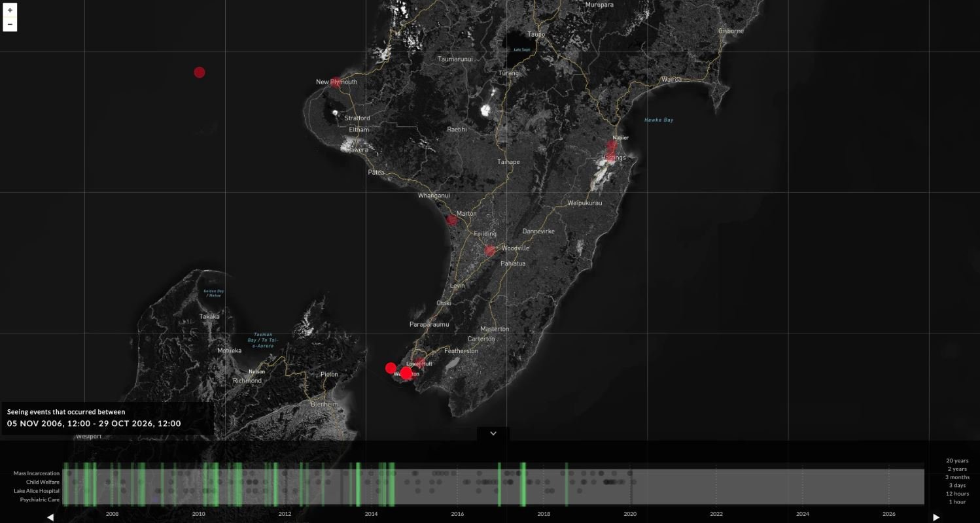980x523 pixels.
Task: Select the event marker at Napier
Action: click(x=612, y=145)
